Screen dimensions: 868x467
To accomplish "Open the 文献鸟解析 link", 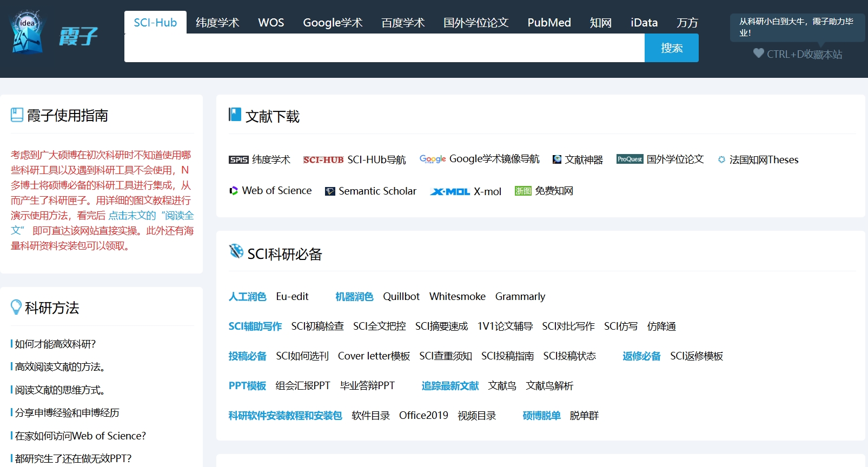I will pos(549,385).
